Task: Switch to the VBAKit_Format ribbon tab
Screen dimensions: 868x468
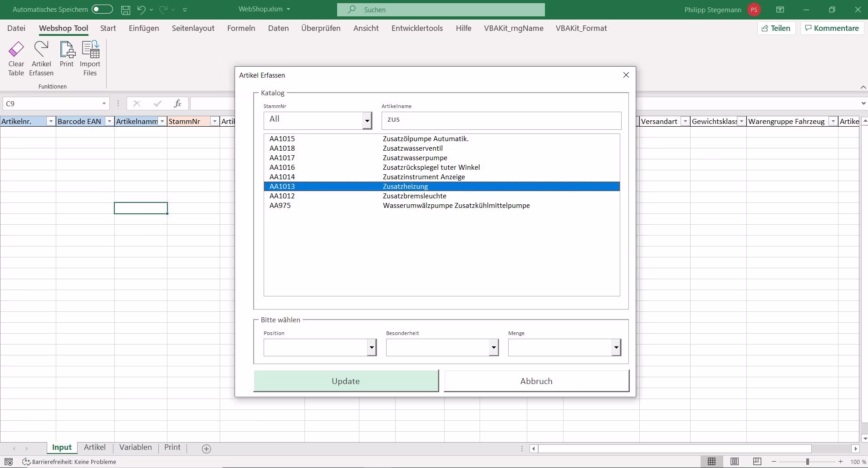Action: point(581,28)
